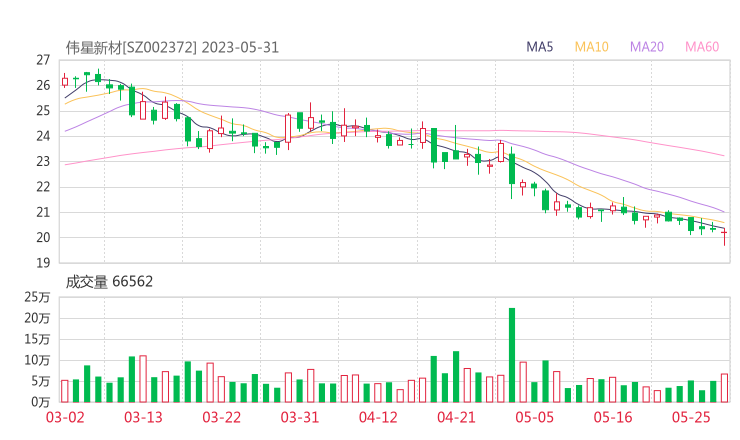The image size is (740, 440).
Task: Select the tallest green volume bar above 20万
Action: (x=512, y=355)
